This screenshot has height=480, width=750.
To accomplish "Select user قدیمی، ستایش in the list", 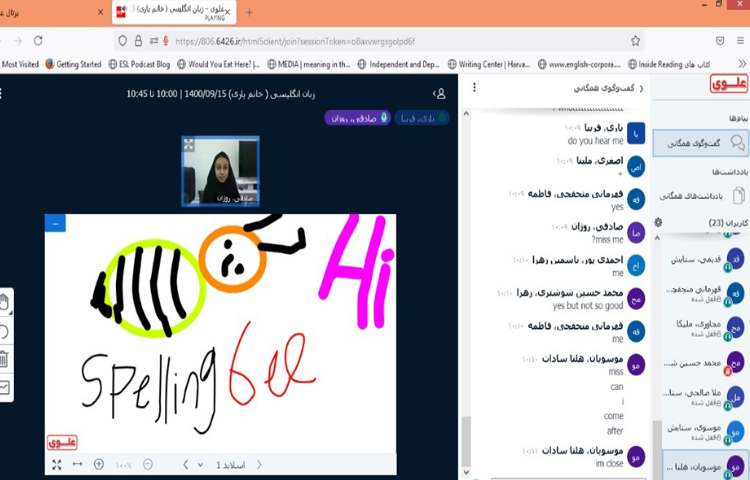I will tap(703, 259).
